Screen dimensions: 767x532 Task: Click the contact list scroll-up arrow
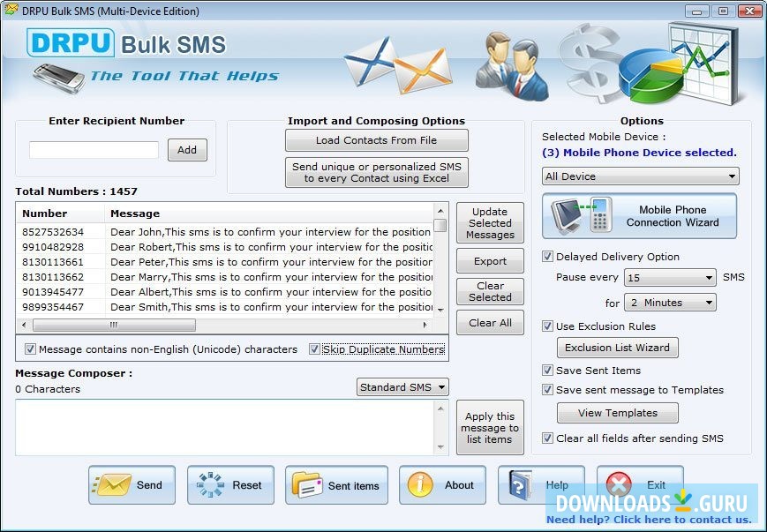(440, 211)
